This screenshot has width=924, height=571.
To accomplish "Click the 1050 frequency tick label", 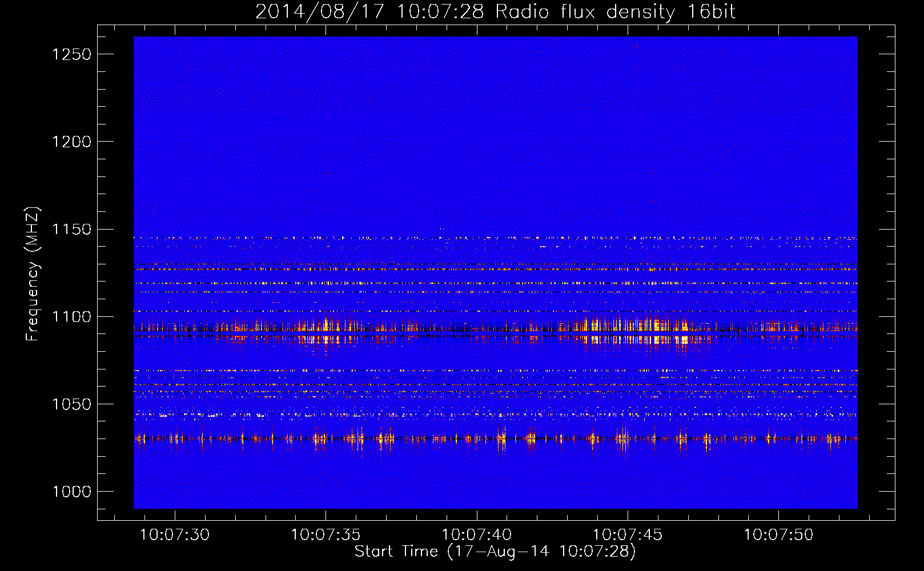I will [x=71, y=404].
